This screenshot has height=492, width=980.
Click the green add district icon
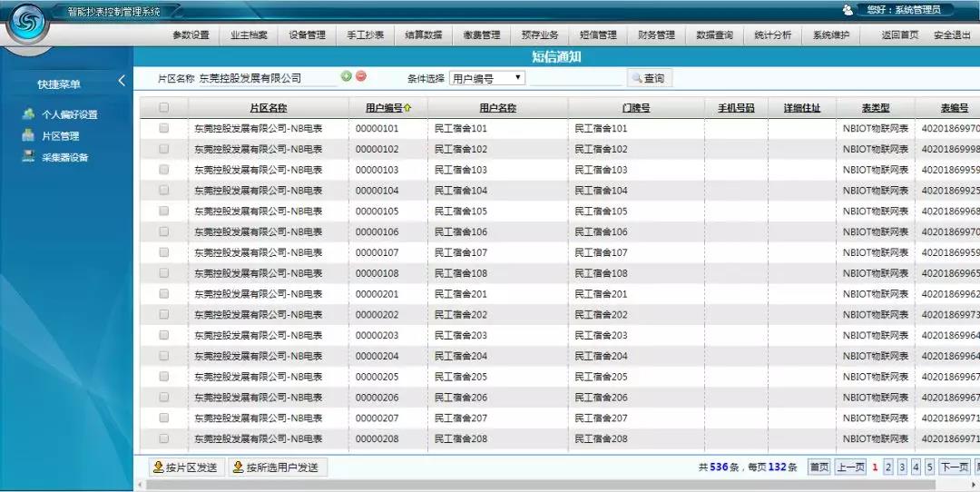point(347,76)
